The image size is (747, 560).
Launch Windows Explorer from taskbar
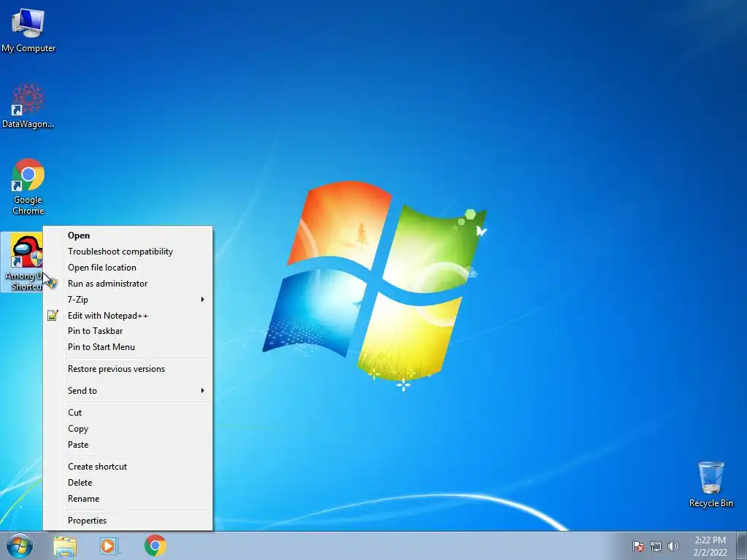coord(65,546)
